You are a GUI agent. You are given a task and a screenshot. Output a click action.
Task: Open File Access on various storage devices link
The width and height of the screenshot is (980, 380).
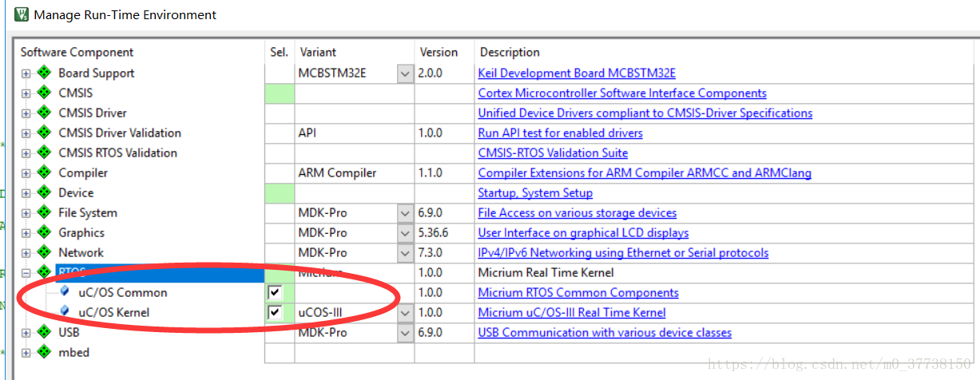577,212
